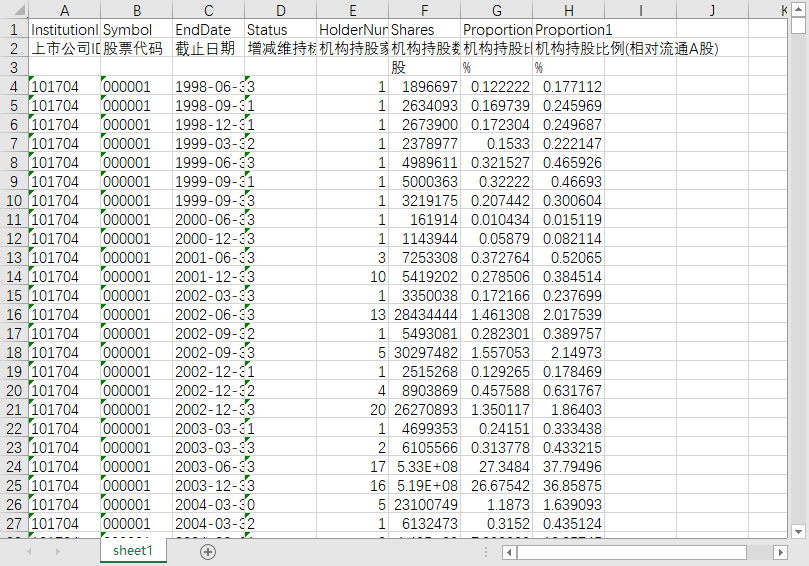Select Proportion value 0.282301
The height and width of the screenshot is (566, 809).
[x=496, y=333]
